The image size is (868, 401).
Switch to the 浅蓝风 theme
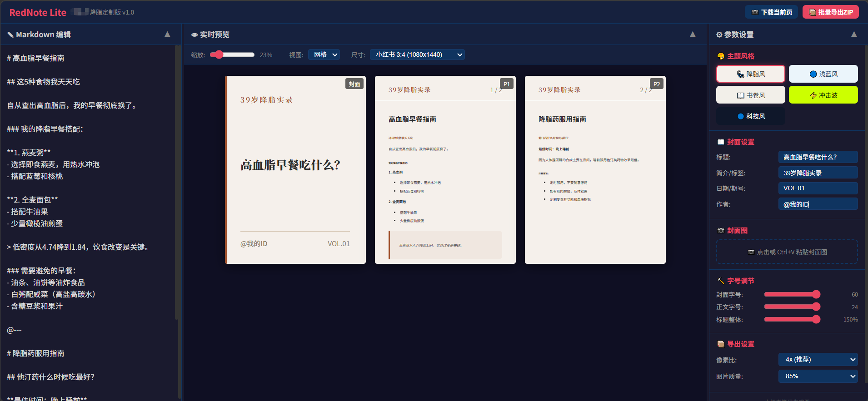[x=823, y=74]
